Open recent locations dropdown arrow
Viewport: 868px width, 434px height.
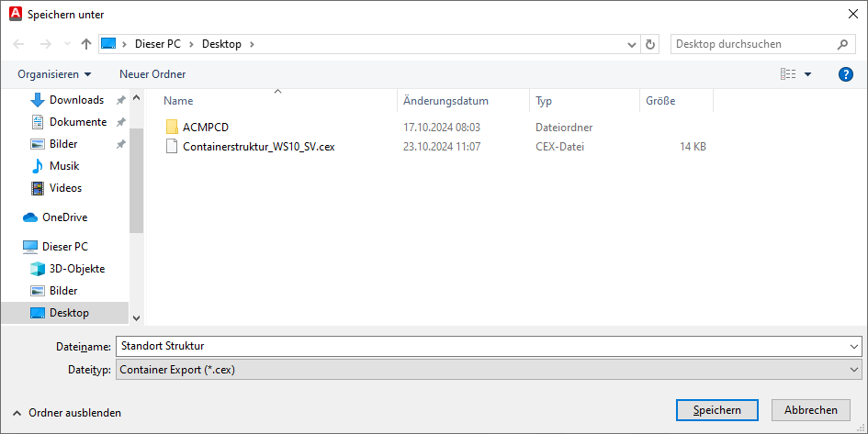click(x=67, y=44)
